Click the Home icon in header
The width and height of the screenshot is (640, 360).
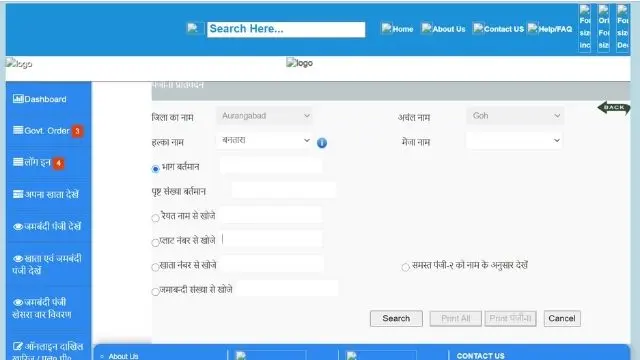point(386,28)
